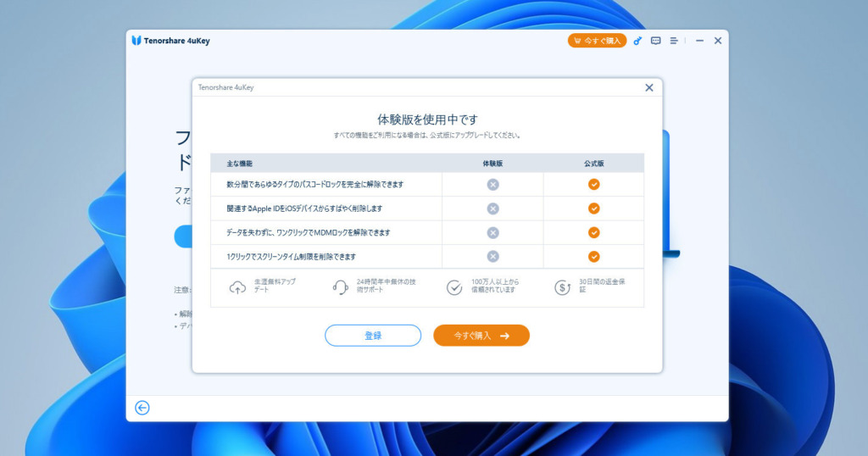Screen dimensions: 868x456
Task: Click the 24時間年中無休の技術サポート text
Action: [x=387, y=286]
